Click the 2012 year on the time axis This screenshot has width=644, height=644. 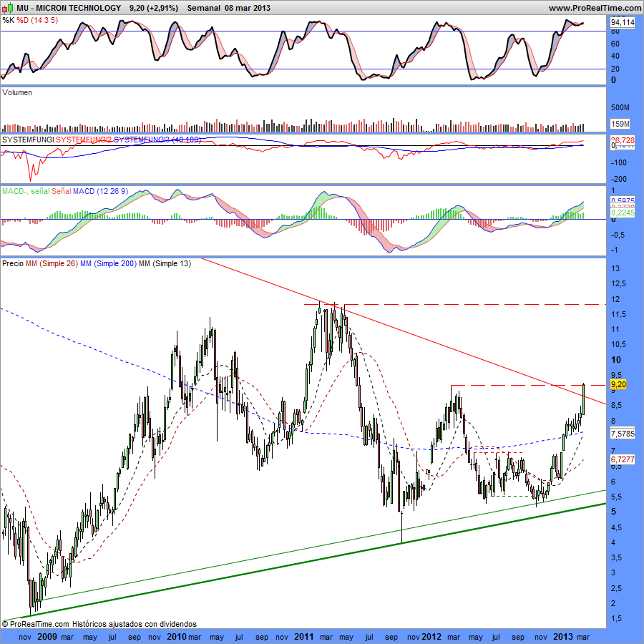coord(431,637)
